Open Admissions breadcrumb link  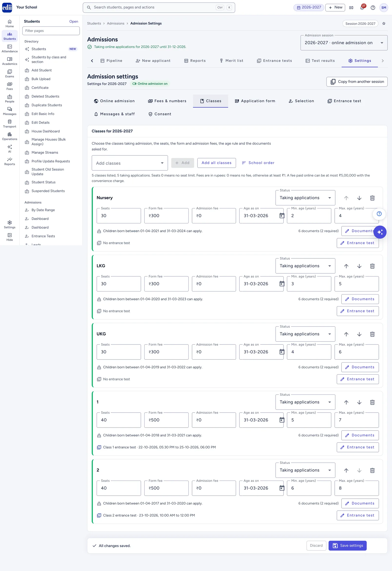pos(115,24)
